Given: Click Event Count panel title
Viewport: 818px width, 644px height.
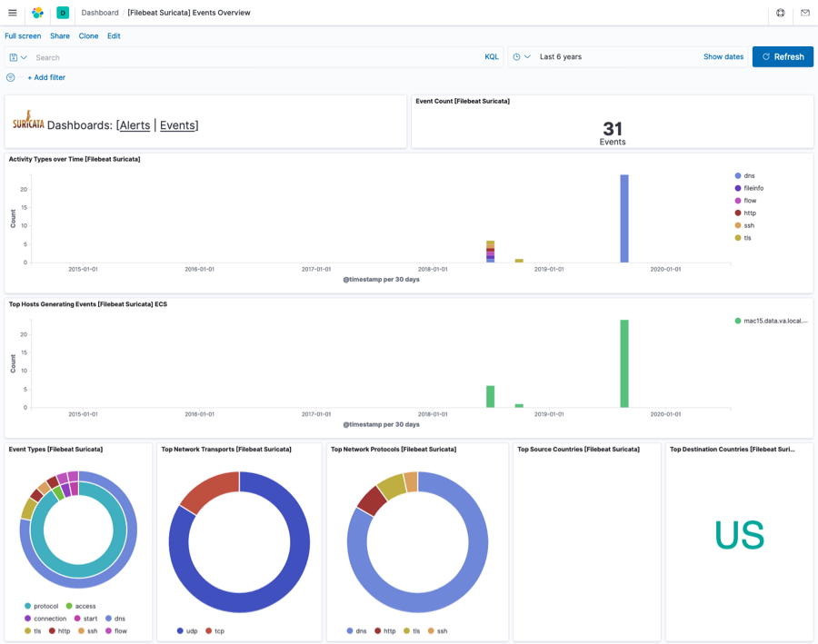Looking at the screenshot, I should 463,101.
